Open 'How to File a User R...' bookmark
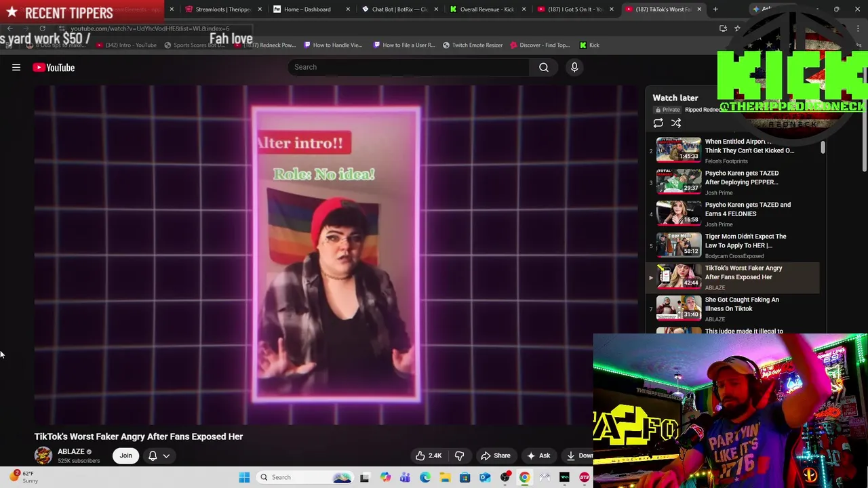The height and width of the screenshot is (488, 868). [404, 45]
